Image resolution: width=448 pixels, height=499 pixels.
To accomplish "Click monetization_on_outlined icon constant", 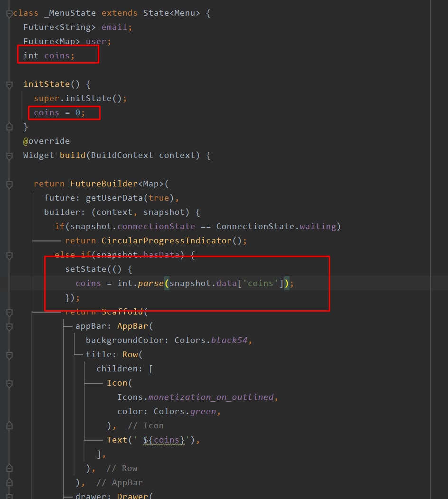I will [211, 397].
